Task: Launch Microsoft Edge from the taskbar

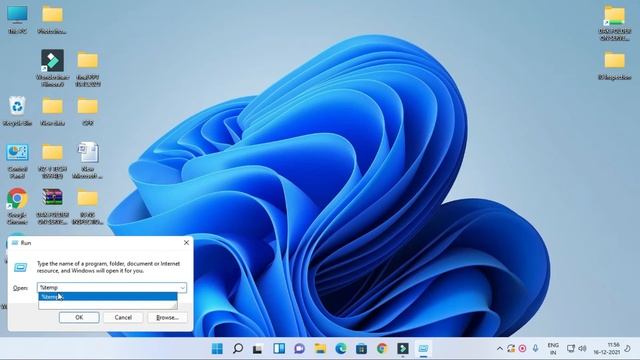Action: pos(340,349)
